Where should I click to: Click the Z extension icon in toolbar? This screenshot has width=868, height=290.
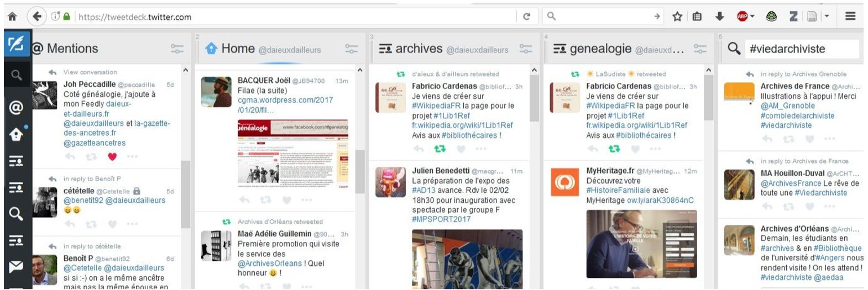point(793,17)
